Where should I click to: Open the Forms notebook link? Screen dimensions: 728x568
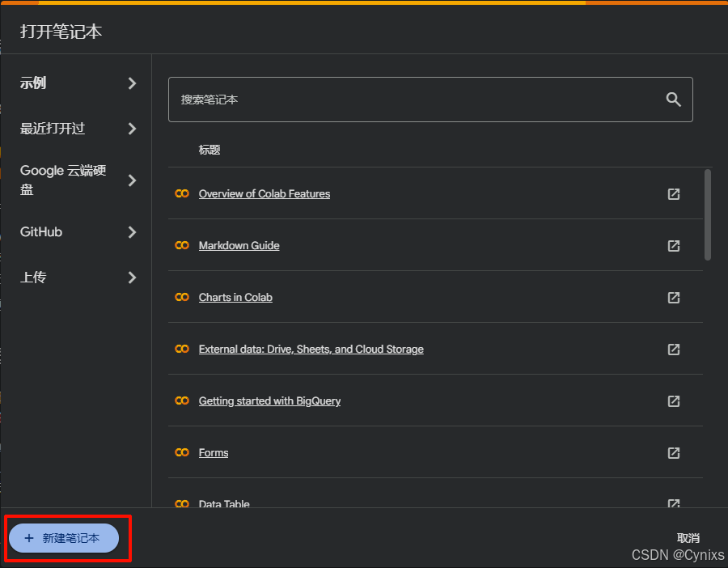tap(214, 453)
